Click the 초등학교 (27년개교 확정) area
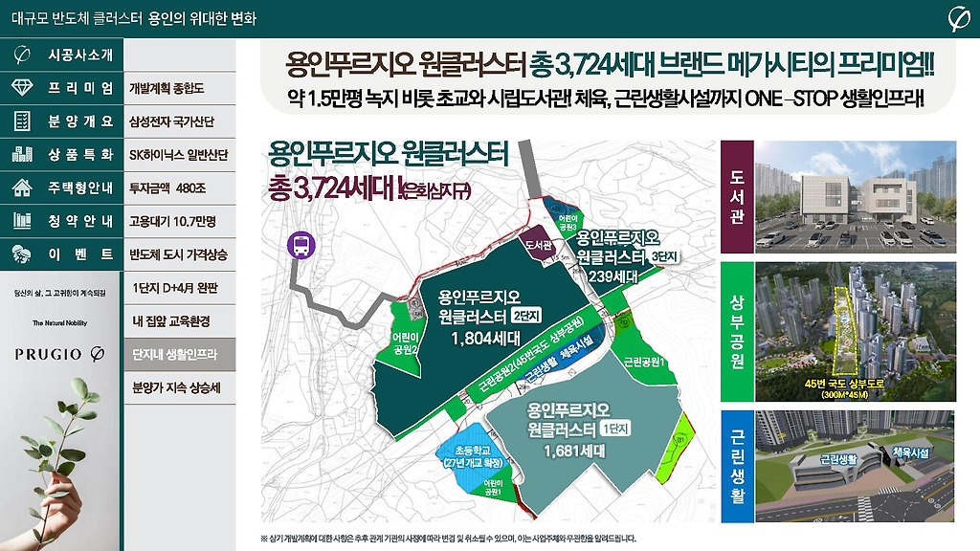This screenshot has width=980, height=551. pyautogui.click(x=475, y=456)
